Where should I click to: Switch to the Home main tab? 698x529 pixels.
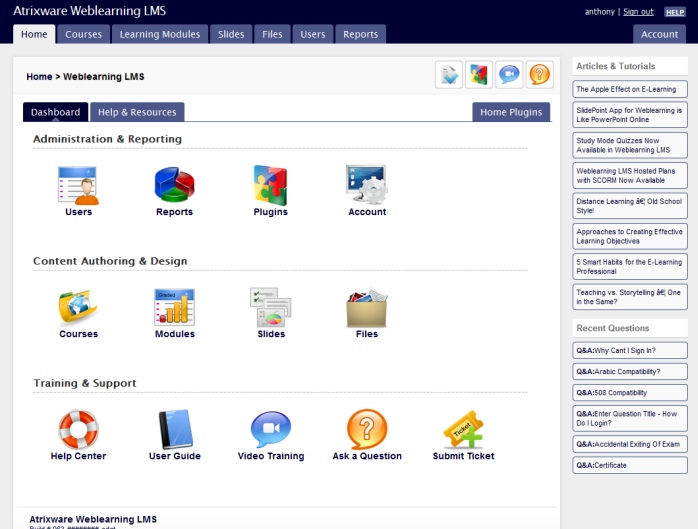34,34
